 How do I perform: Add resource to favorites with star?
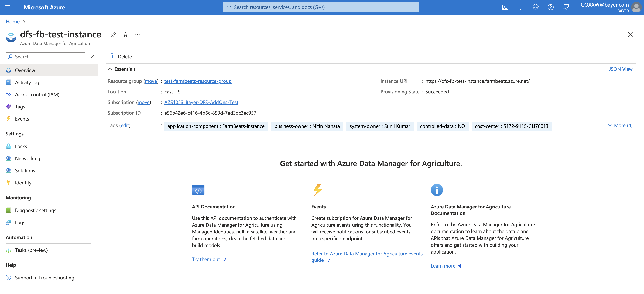[125, 35]
